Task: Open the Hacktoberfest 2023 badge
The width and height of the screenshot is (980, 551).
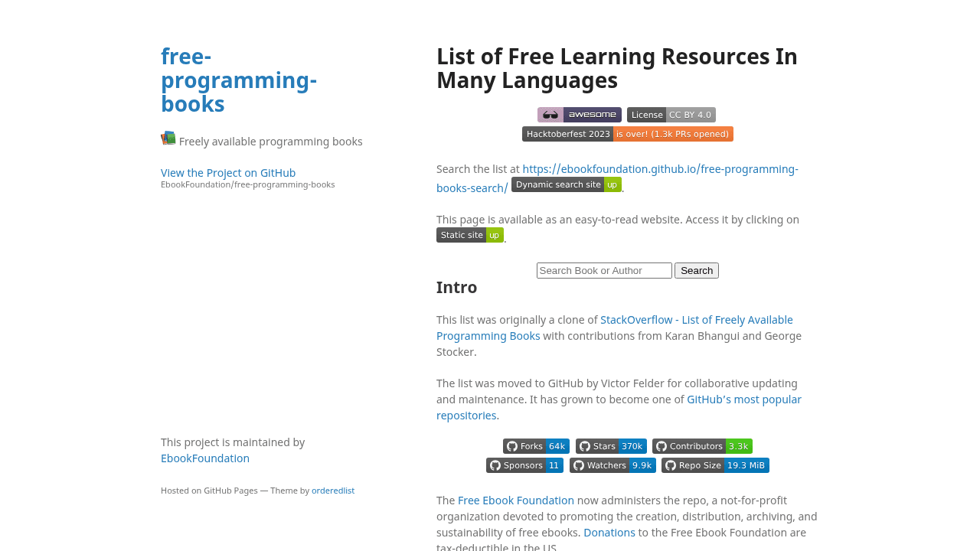Action: pos(627,134)
